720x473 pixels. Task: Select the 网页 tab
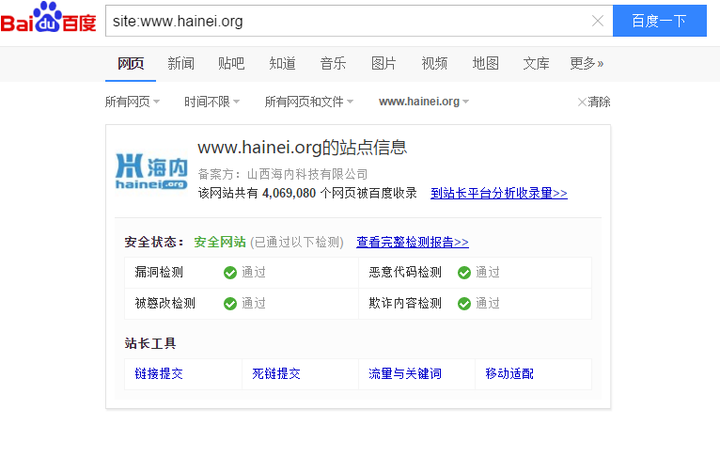[x=130, y=63]
